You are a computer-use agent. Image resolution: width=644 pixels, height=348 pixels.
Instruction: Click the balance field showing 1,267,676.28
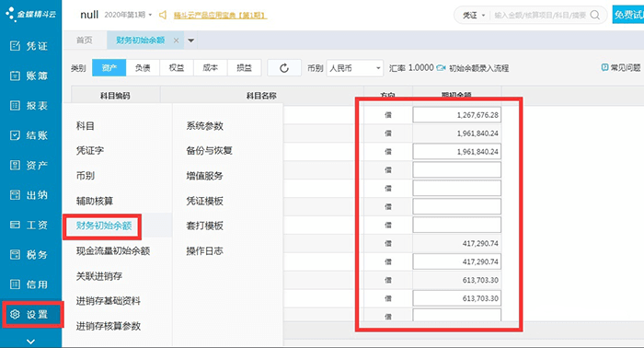click(x=456, y=115)
